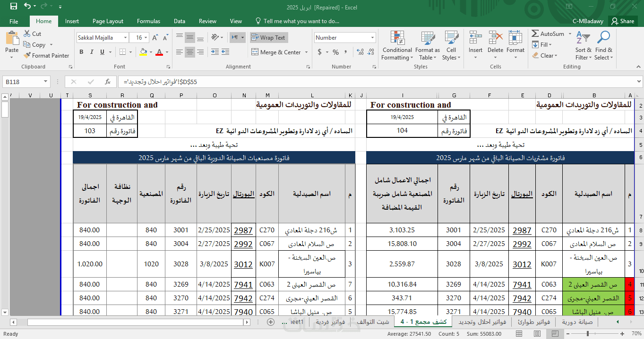Screen dimensions: 644x339
Task: Open the Cell Styles gallery
Action: (x=451, y=46)
